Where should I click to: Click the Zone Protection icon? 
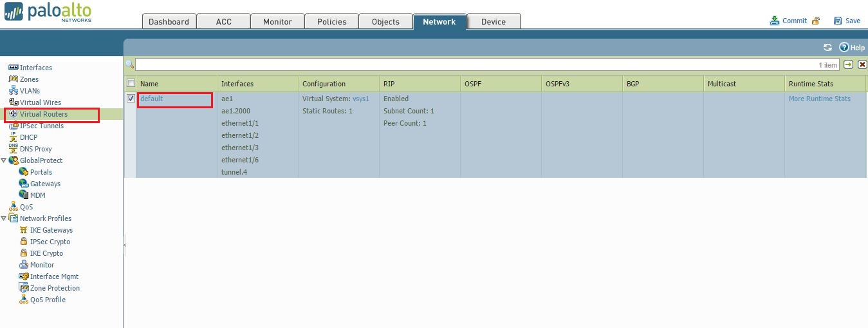24,288
